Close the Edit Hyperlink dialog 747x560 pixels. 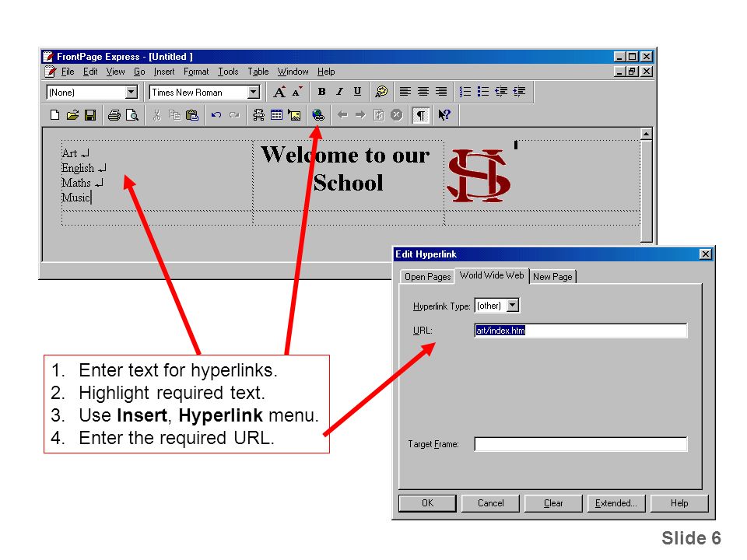click(x=706, y=254)
